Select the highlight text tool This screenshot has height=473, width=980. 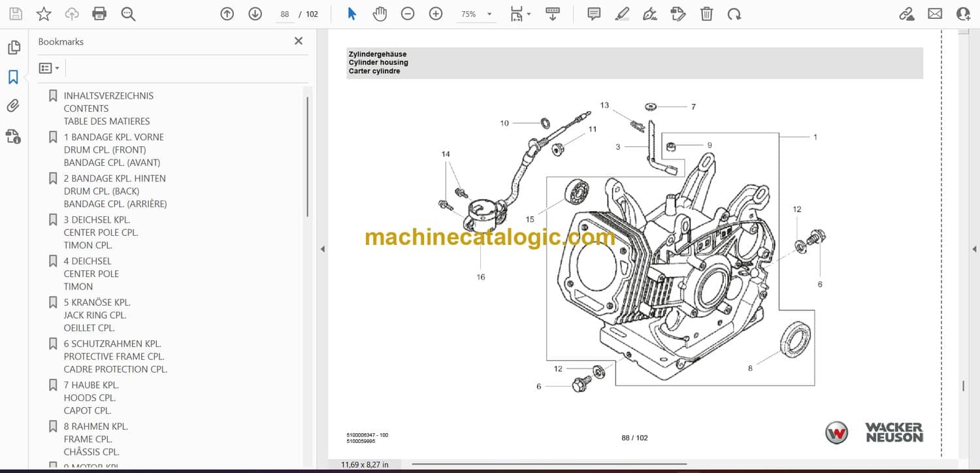point(622,14)
